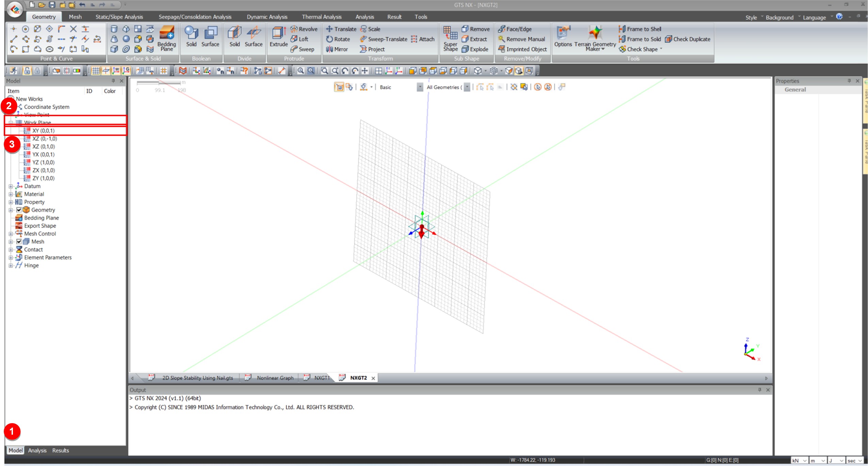Choose the Divide Solid tool
This screenshot has width=868, height=466.
click(234, 36)
